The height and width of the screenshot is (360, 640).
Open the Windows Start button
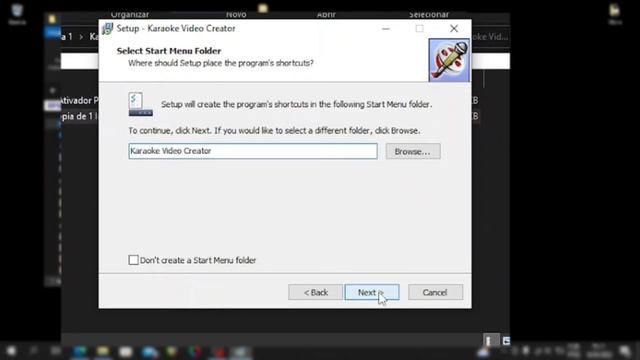click(11, 351)
